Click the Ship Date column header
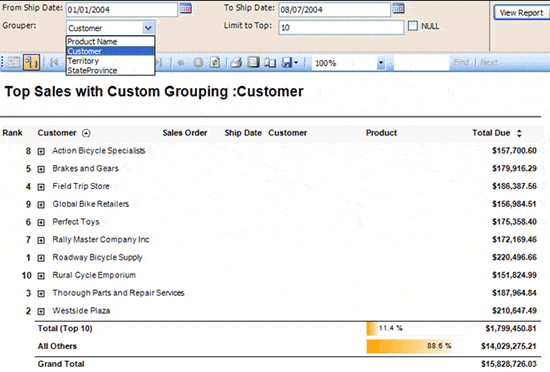550x372 pixels. pyautogui.click(x=243, y=133)
